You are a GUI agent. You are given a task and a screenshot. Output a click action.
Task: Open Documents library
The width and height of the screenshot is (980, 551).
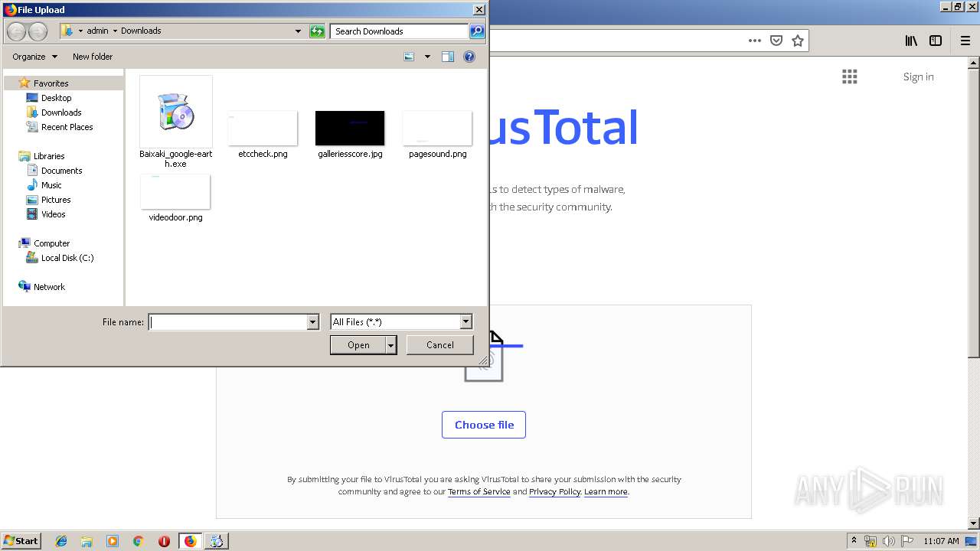tap(61, 171)
